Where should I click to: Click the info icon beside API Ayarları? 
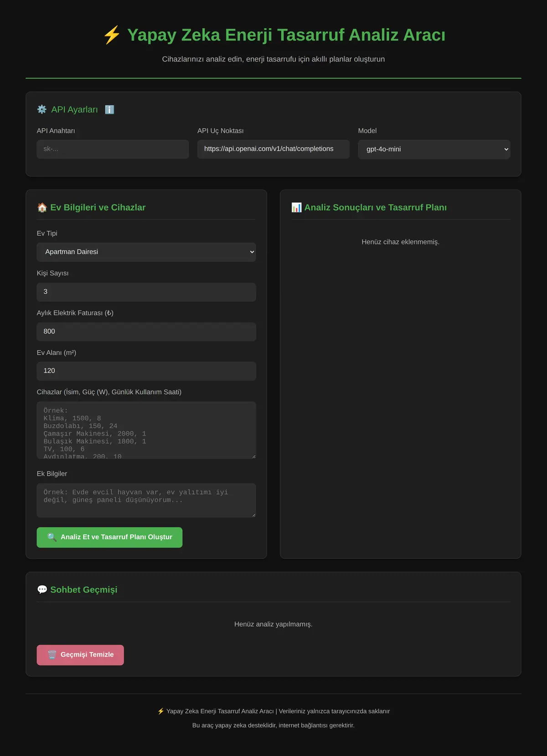(x=109, y=109)
